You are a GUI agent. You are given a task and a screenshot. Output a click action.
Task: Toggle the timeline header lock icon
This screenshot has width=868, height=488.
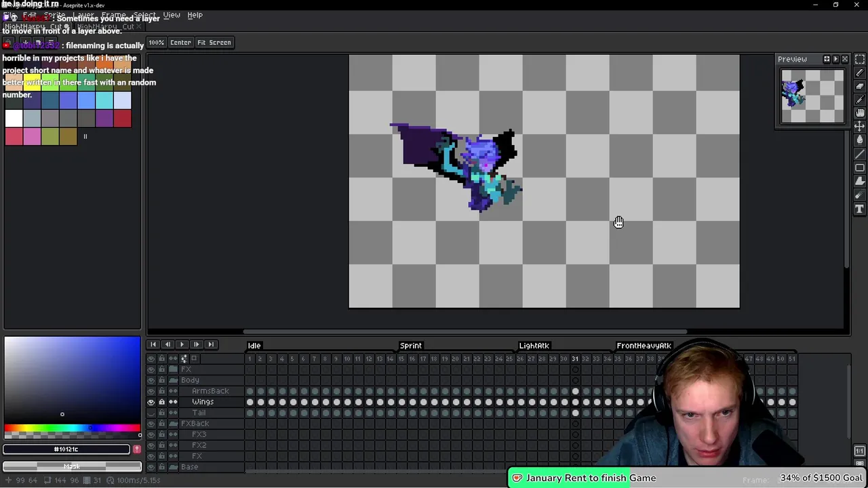pyautogui.click(x=161, y=359)
